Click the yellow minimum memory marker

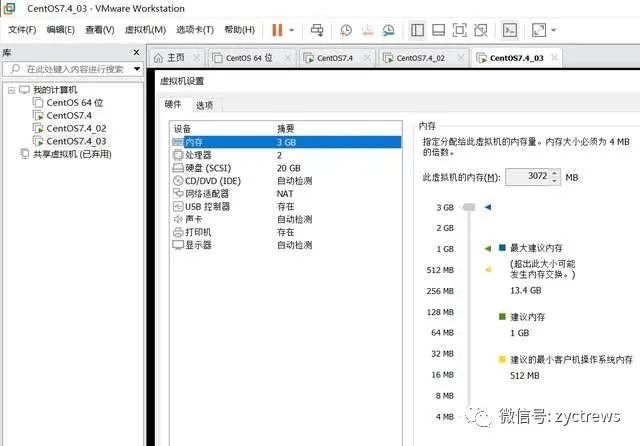pos(488,269)
